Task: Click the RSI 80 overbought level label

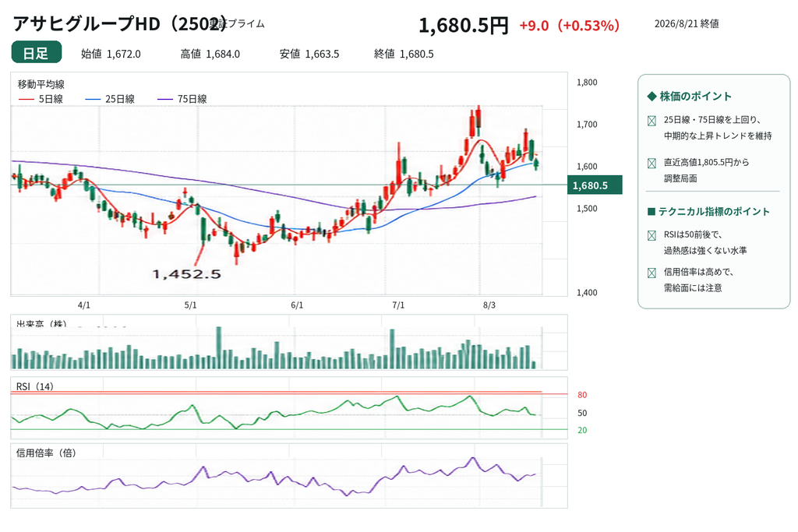Action: pos(582,395)
